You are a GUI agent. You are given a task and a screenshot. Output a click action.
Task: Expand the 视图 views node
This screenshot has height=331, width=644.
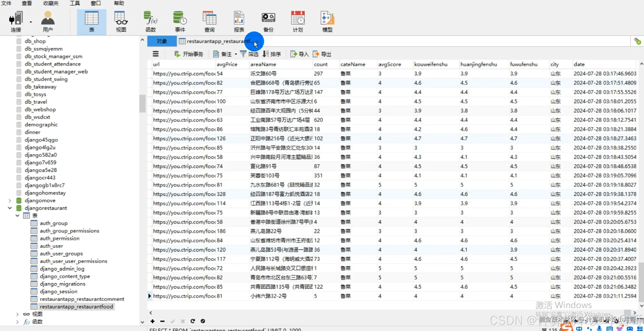17,314
